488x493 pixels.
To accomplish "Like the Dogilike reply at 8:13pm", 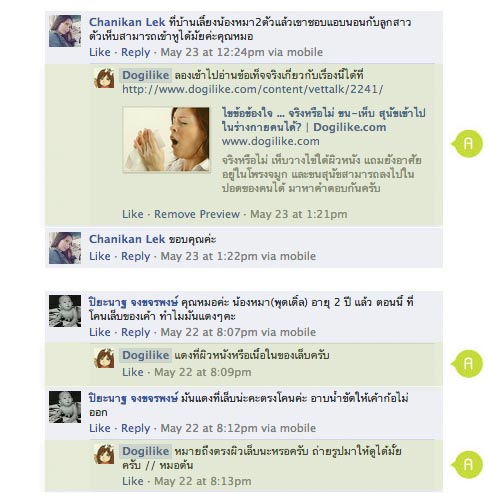I will [133, 481].
